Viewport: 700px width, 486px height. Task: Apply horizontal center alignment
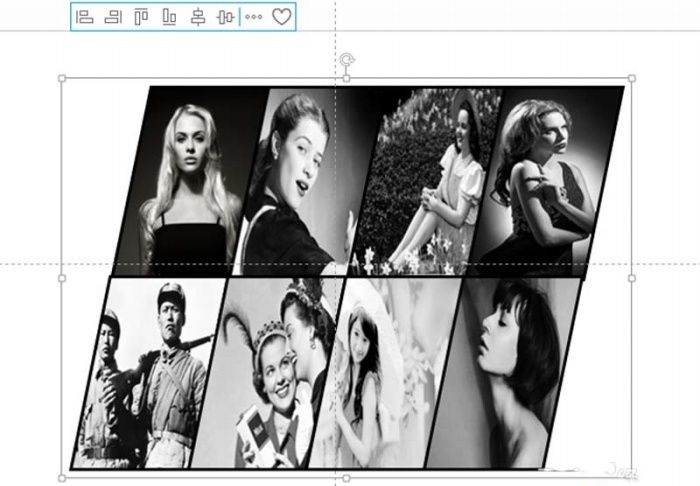pos(197,17)
